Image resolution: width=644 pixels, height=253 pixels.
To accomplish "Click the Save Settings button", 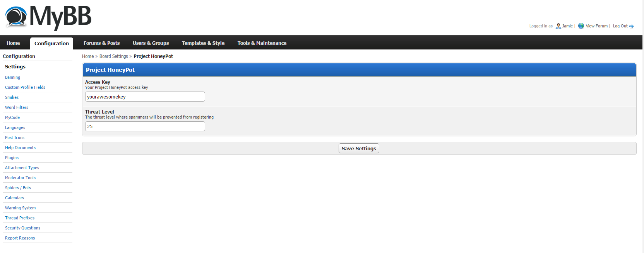I will click(x=359, y=148).
